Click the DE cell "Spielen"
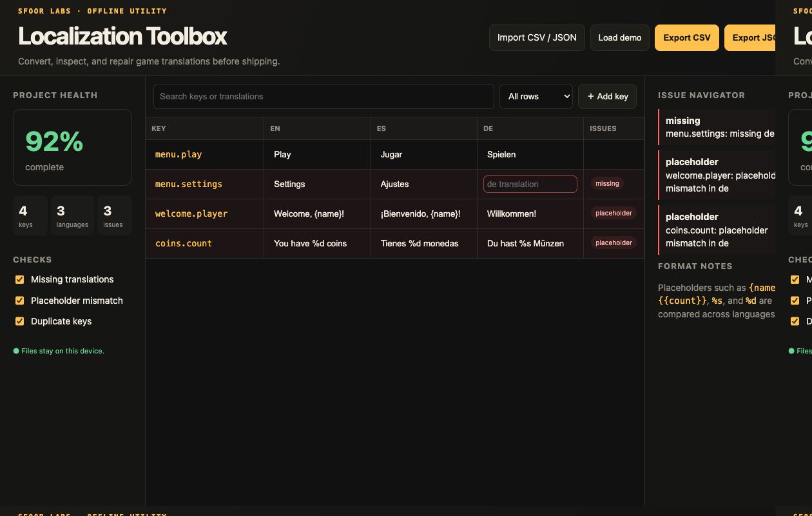 coord(530,154)
